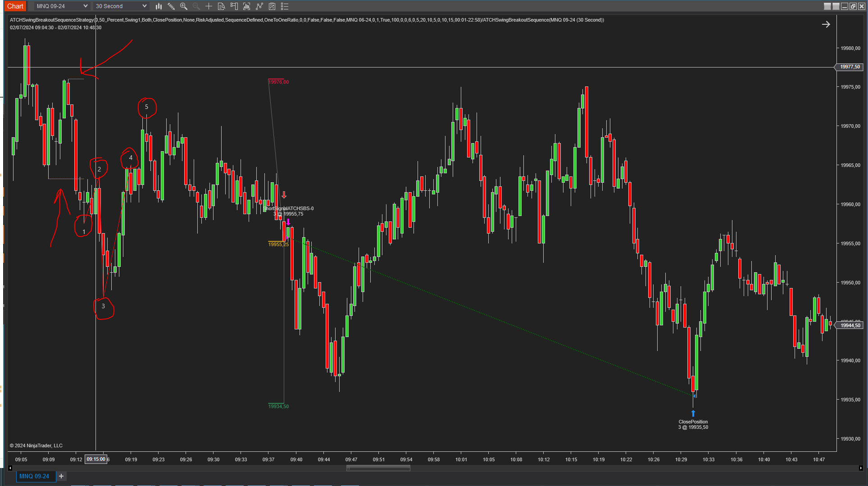This screenshot has height=486, width=868.
Task: Click the scrollbar left arrow at the bottom
Action: click(x=10, y=468)
